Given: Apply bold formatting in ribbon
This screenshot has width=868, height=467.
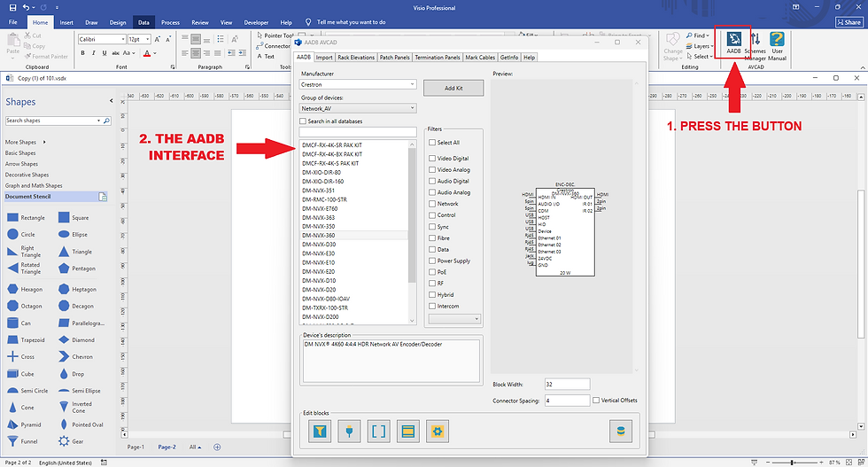Looking at the screenshot, I should [x=83, y=53].
